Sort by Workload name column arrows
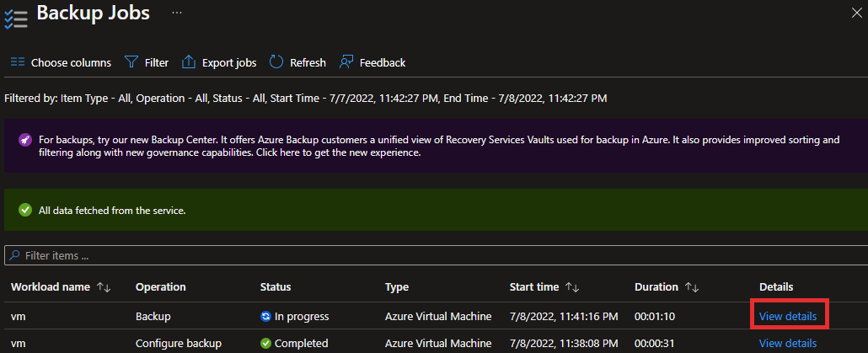The image size is (868, 353). click(104, 287)
